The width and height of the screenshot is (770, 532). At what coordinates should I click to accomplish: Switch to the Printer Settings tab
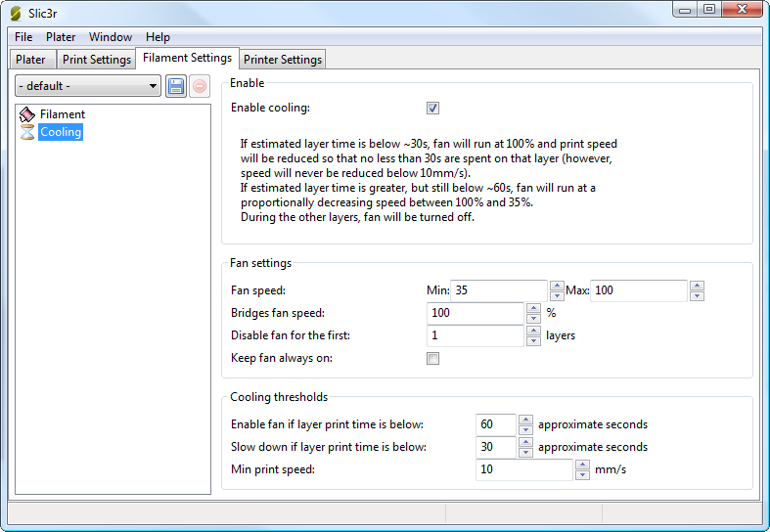click(x=283, y=60)
